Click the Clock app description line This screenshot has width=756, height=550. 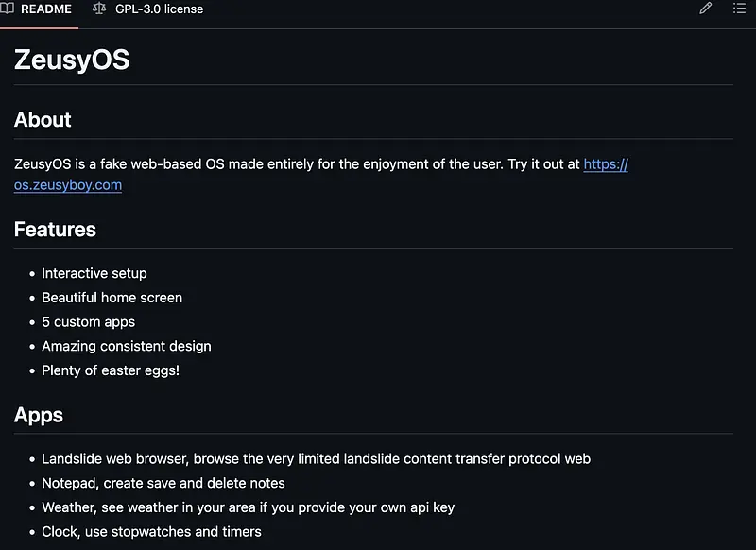[151, 532]
